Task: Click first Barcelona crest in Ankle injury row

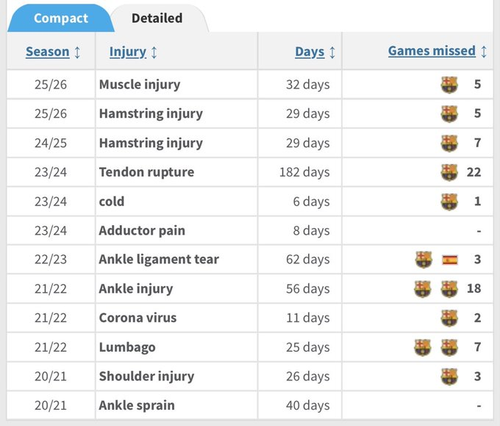Action: pos(422,289)
